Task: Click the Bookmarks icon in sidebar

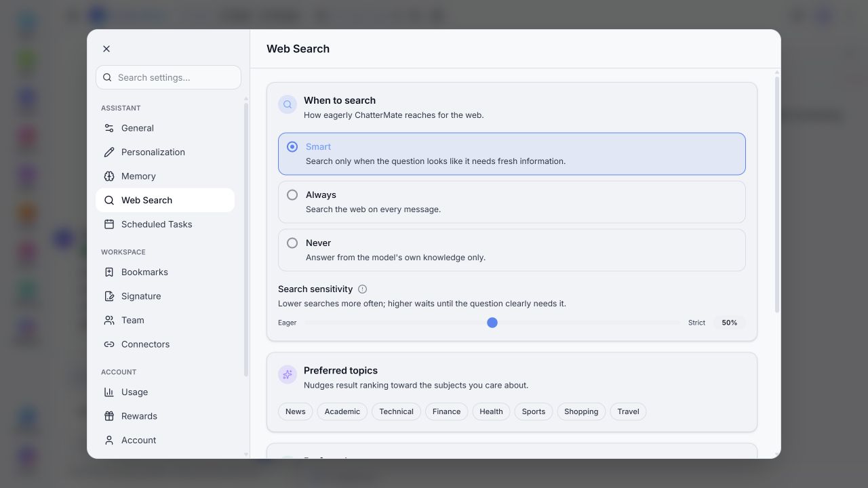Action: click(x=109, y=272)
